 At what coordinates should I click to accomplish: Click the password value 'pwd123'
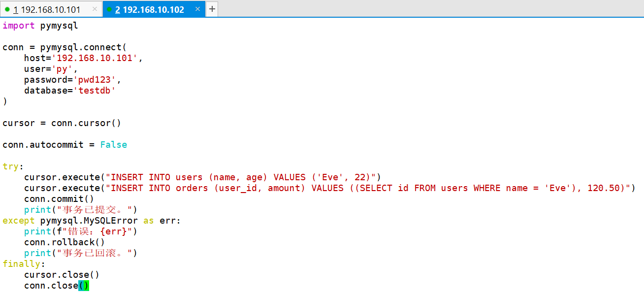coord(95,80)
